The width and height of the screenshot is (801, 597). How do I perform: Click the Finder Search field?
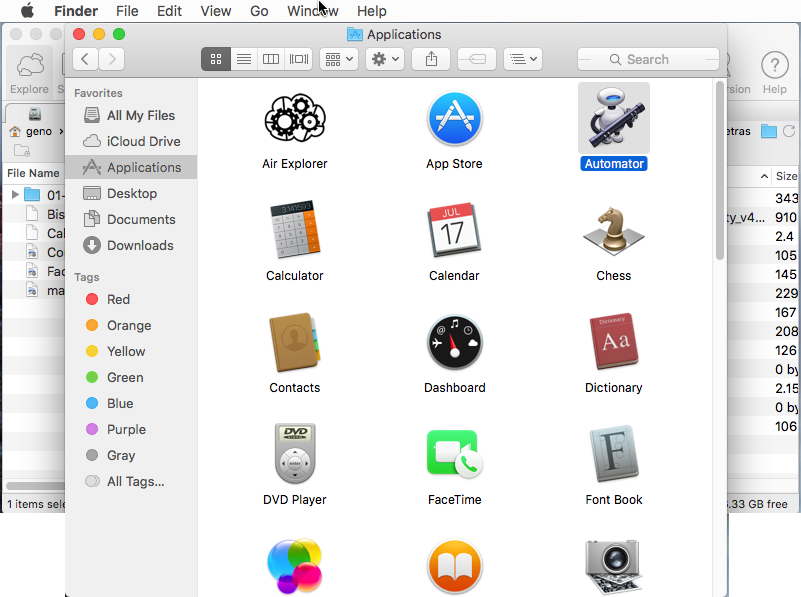click(648, 59)
